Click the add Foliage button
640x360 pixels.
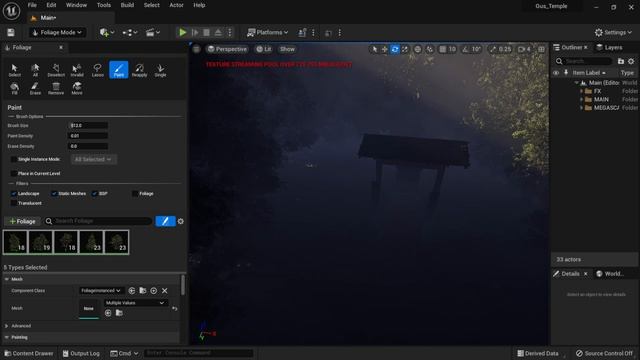22,221
